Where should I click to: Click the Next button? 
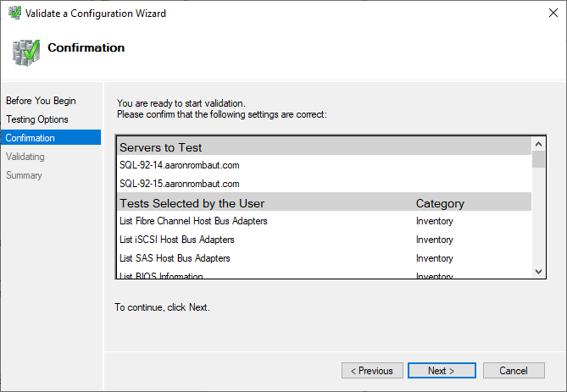tap(441, 371)
